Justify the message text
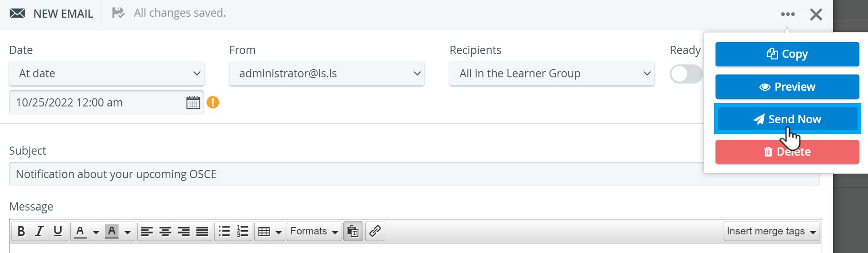Screen dimensions: 868x253 [202, 231]
